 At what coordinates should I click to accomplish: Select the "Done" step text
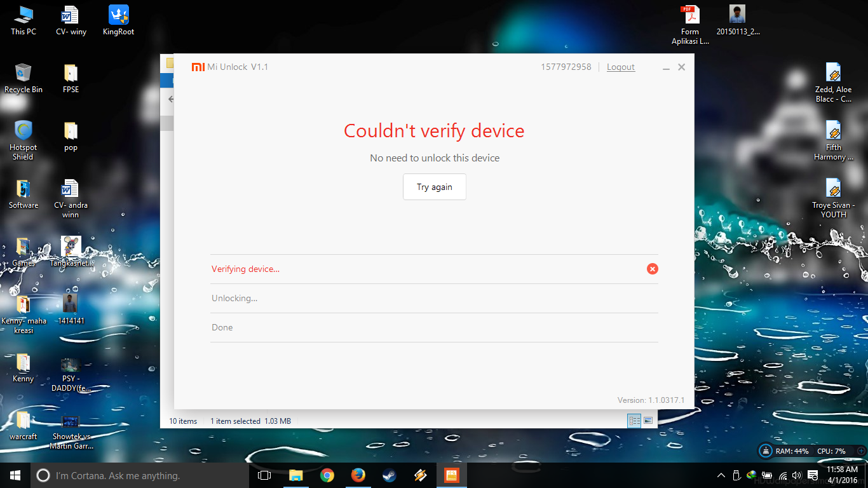click(222, 327)
